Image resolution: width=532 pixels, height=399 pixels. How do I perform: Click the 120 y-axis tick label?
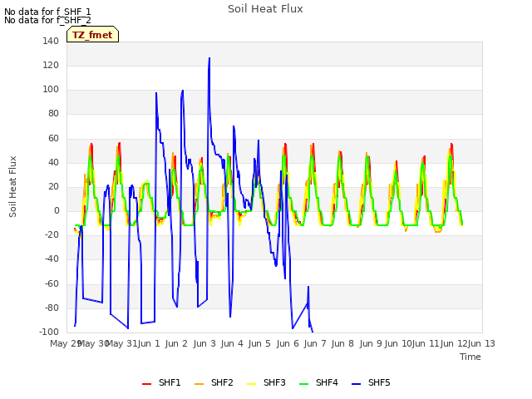pyautogui.click(x=51, y=65)
